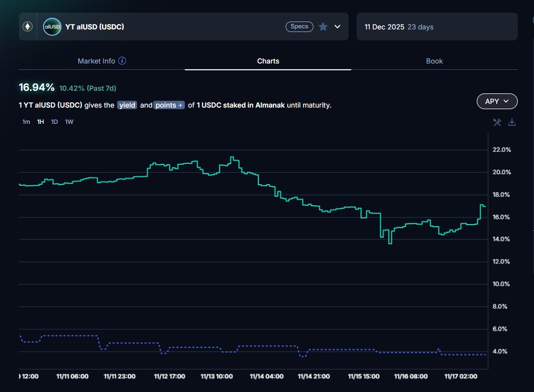
Task: Click the 11/15 15:00 x-axis label
Action: pos(364,376)
